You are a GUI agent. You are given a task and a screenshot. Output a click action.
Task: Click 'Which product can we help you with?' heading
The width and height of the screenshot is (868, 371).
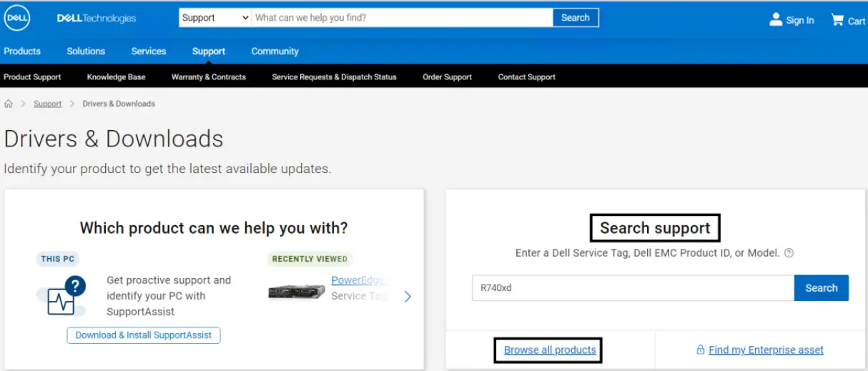[214, 228]
